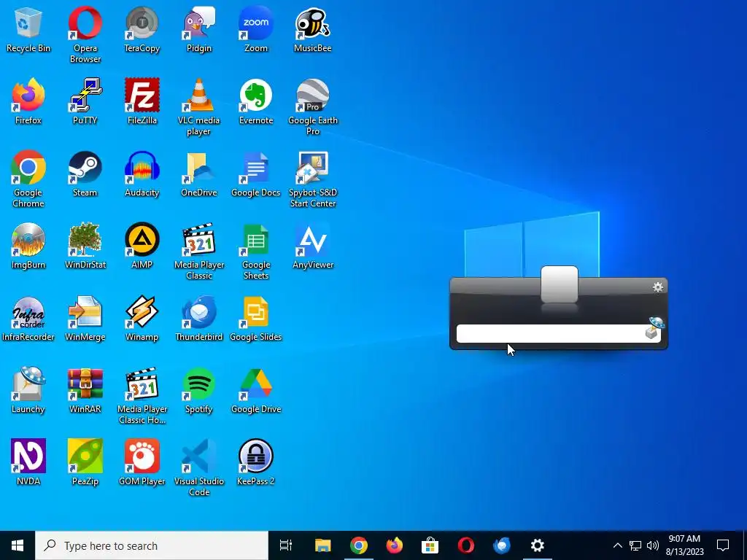Select the InfraRecorder desktop shortcut

click(28, 318)
